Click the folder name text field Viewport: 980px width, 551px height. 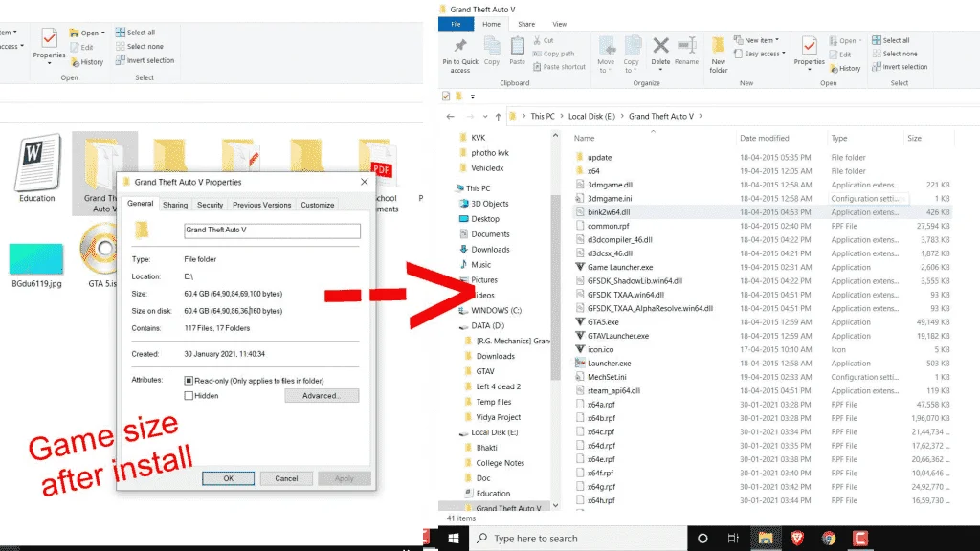point(272,231)
